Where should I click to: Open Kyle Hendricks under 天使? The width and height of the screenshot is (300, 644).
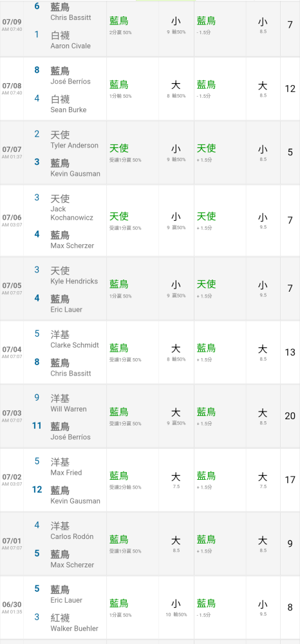74,281
